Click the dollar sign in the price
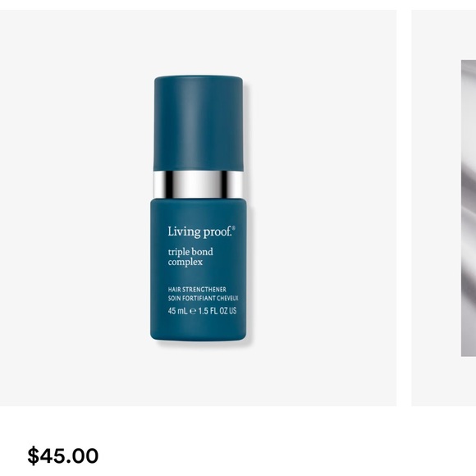The width and height of the screenshot is (476, 476). pyautogui.click(x=33, y=455)
